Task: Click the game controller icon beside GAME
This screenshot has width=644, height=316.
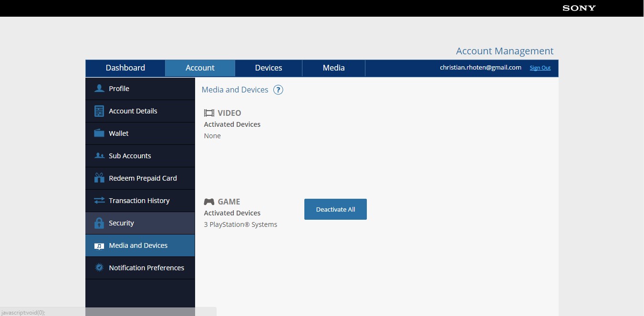Action: (209, 202)
